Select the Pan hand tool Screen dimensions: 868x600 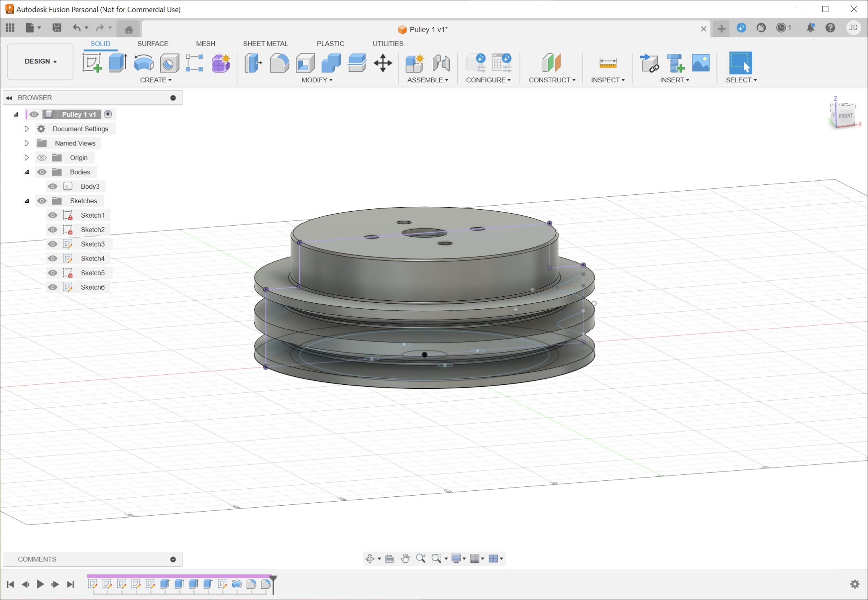(405, 558)
